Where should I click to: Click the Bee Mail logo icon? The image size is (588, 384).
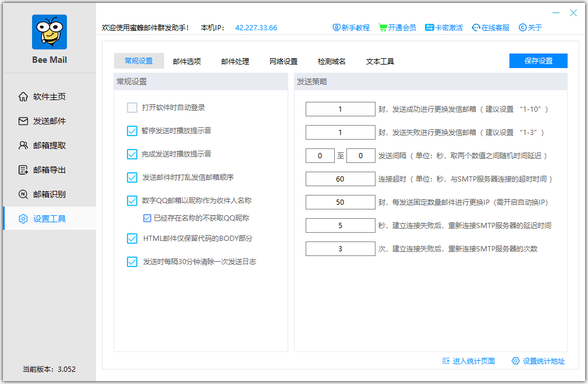coord(49,31)
